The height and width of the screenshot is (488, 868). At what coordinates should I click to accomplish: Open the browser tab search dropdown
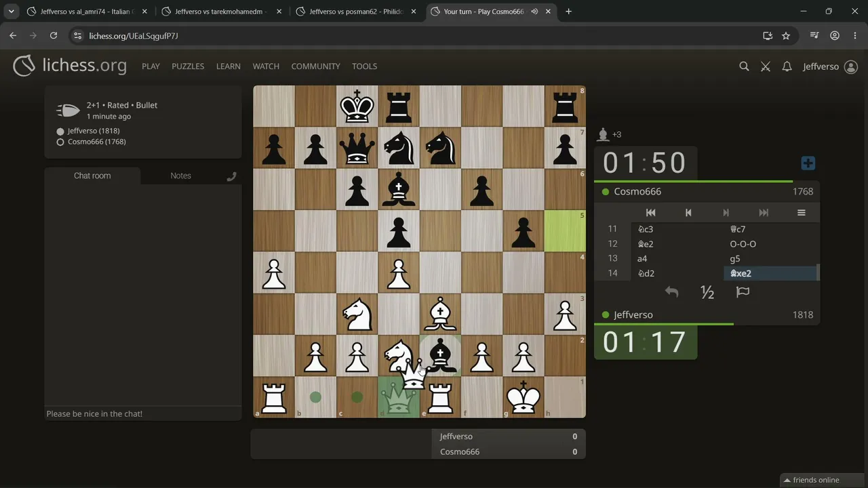(x=12, y=12)
